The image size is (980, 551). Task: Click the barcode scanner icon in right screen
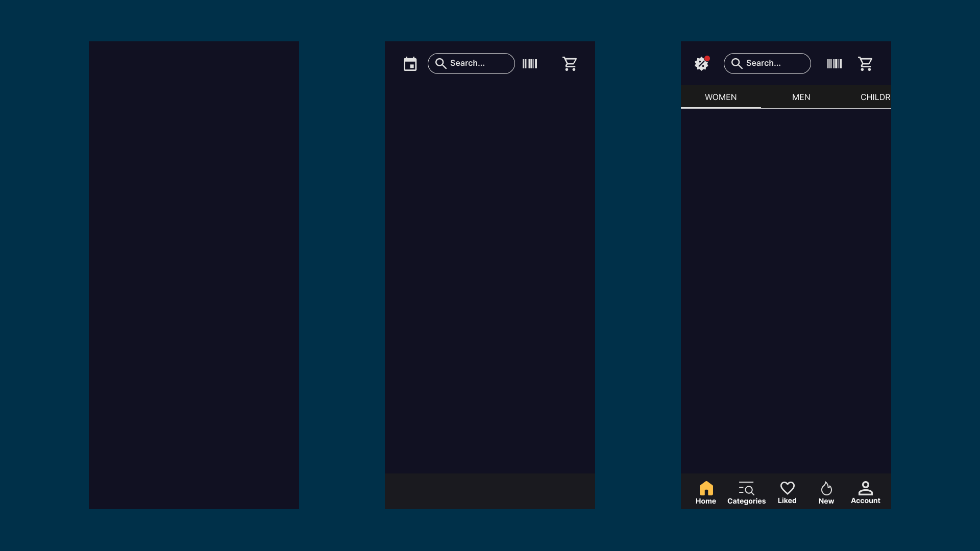coord(834,64)
